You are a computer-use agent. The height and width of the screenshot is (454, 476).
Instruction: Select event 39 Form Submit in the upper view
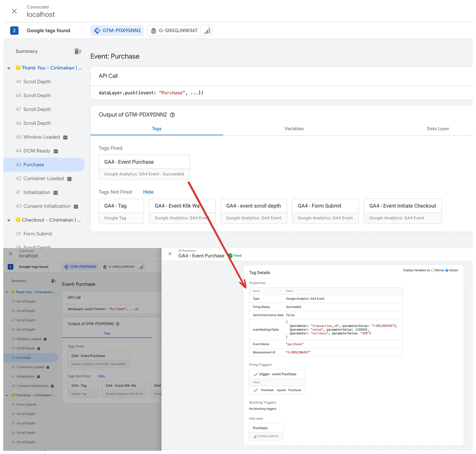[34, 234]
